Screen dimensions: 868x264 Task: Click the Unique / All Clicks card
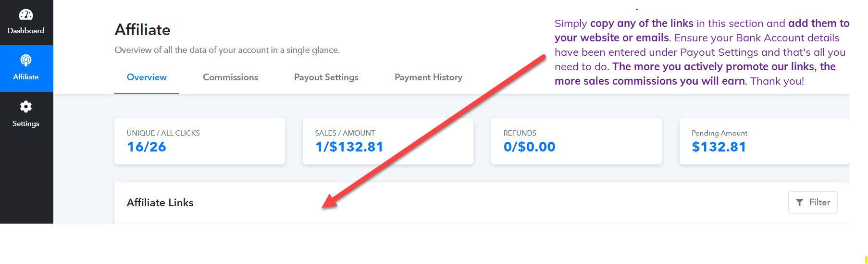click(x=199, y=141)
